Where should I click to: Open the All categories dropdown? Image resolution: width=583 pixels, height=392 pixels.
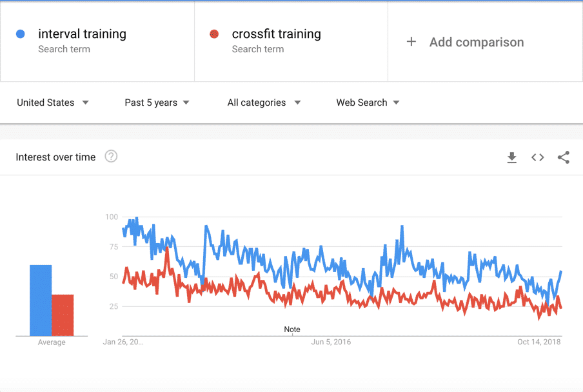click(264, 103)
